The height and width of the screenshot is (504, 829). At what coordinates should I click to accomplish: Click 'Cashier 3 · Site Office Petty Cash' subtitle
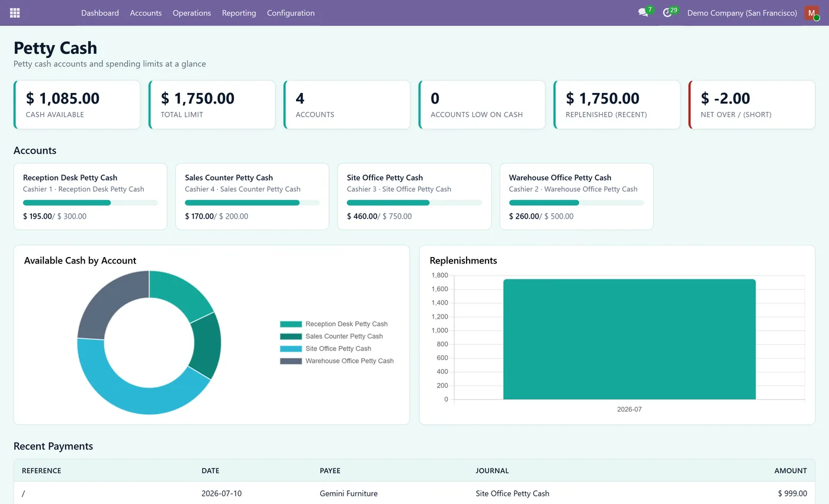click(x=399, y=190)
